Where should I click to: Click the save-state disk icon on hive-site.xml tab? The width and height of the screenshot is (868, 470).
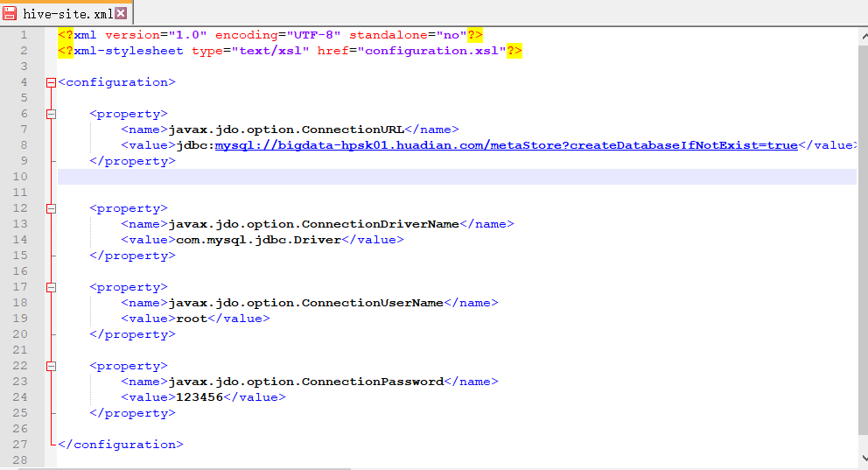click(x=10, y=13)
